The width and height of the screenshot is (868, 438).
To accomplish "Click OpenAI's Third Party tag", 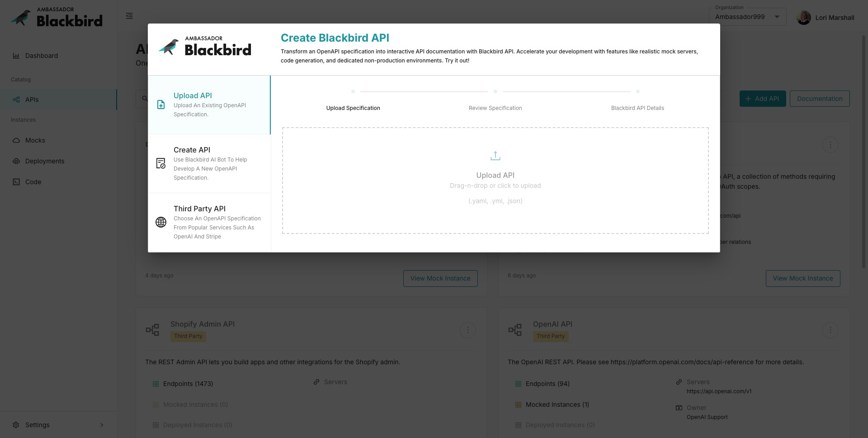I will pyautogui.click(x=551, y=336).
